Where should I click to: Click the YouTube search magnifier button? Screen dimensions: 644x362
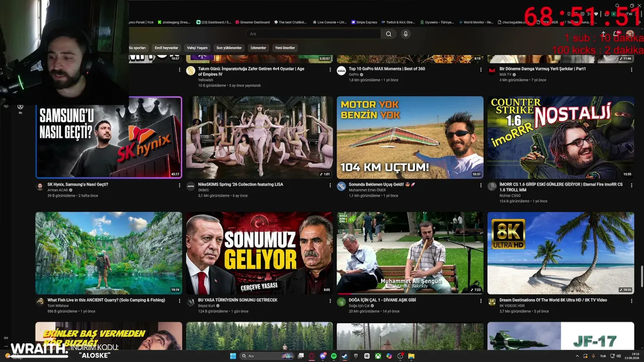click(x=388, y=34)
